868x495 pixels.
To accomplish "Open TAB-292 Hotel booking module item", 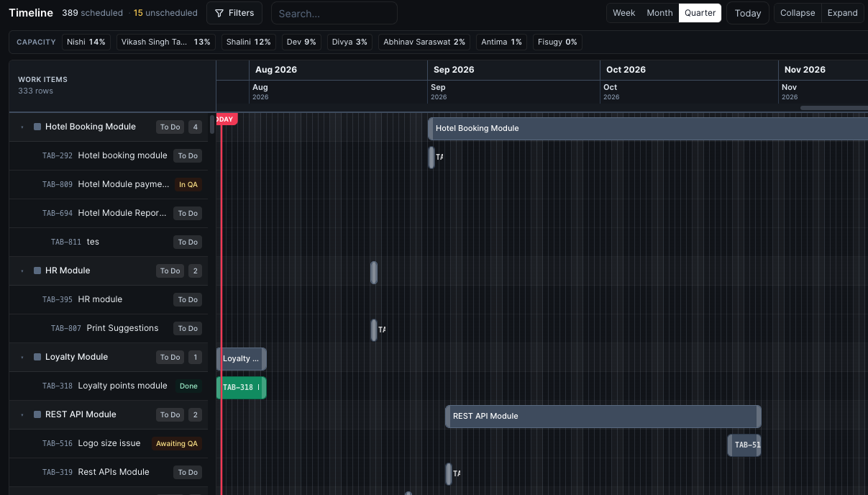I will pos(109,155).
